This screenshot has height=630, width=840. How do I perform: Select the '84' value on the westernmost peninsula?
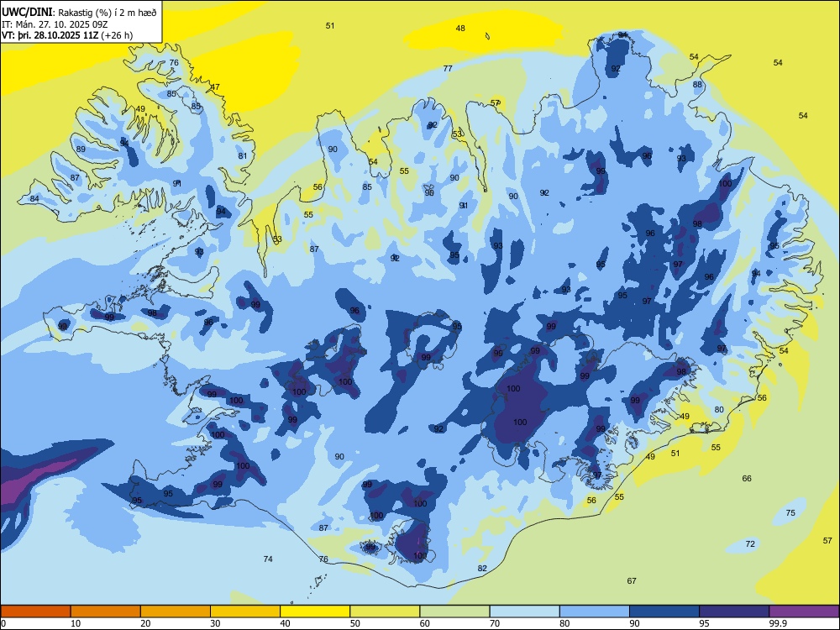(34, 199)
